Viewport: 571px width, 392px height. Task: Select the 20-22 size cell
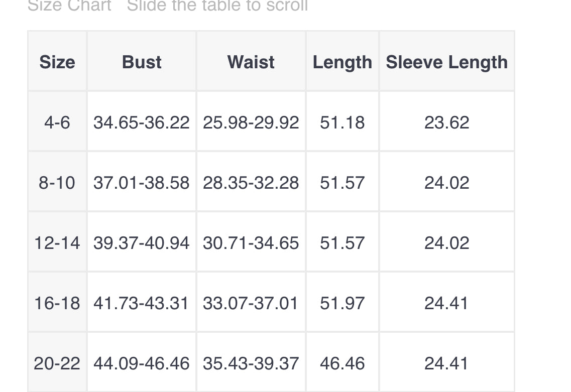pos(57,363)
